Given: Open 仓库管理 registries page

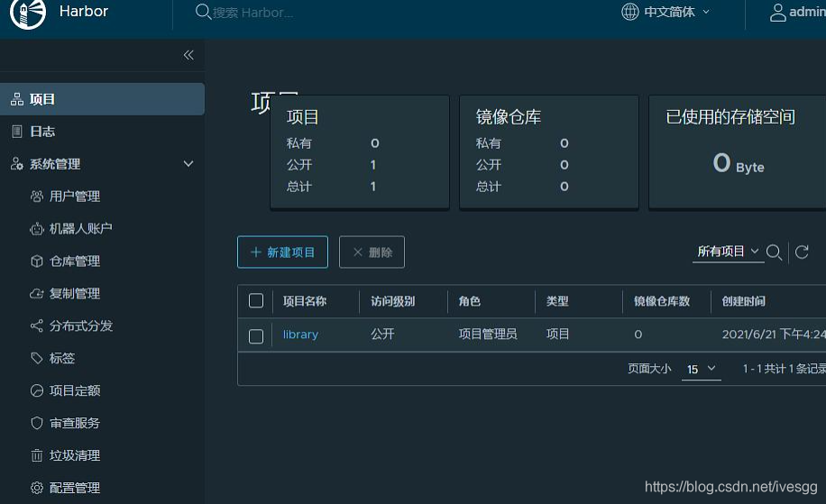Looking at the screenshot, I should pos(74,261).
